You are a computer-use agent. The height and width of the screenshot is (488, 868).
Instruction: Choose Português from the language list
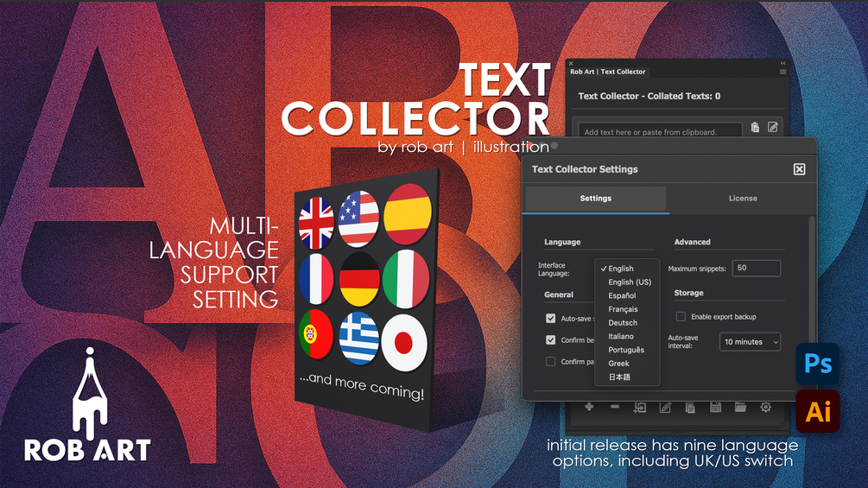tap(627, 350)
